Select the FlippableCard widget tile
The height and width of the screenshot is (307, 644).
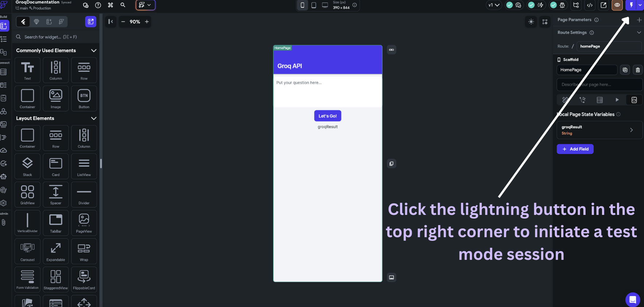(x=84, y=280)
